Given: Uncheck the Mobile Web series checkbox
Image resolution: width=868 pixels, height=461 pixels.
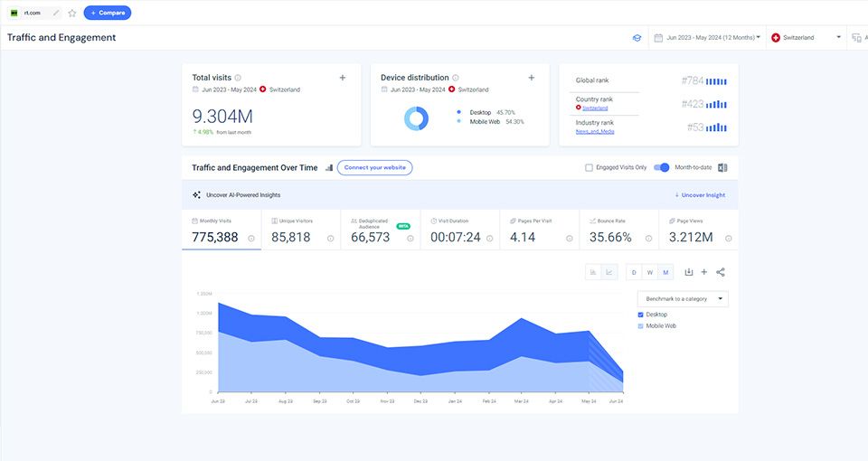Looking at the screenshot, I should [641, 325].
